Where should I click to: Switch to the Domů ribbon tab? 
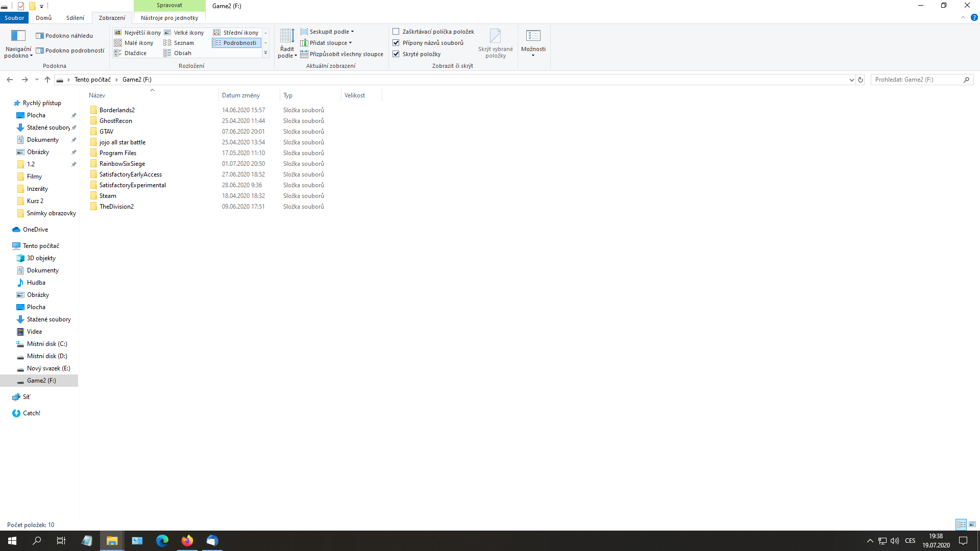(43, 18)
